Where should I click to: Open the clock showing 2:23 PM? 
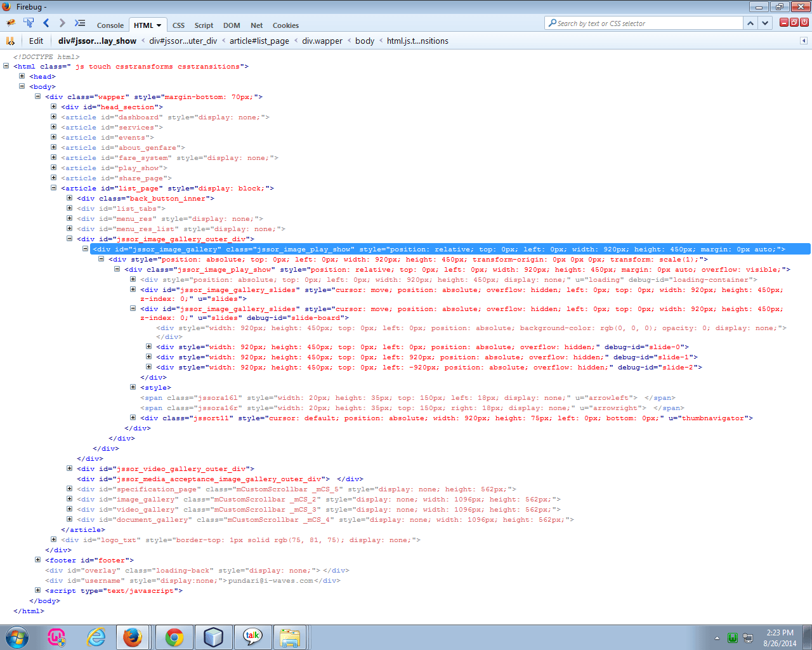(x=780, y=638)
